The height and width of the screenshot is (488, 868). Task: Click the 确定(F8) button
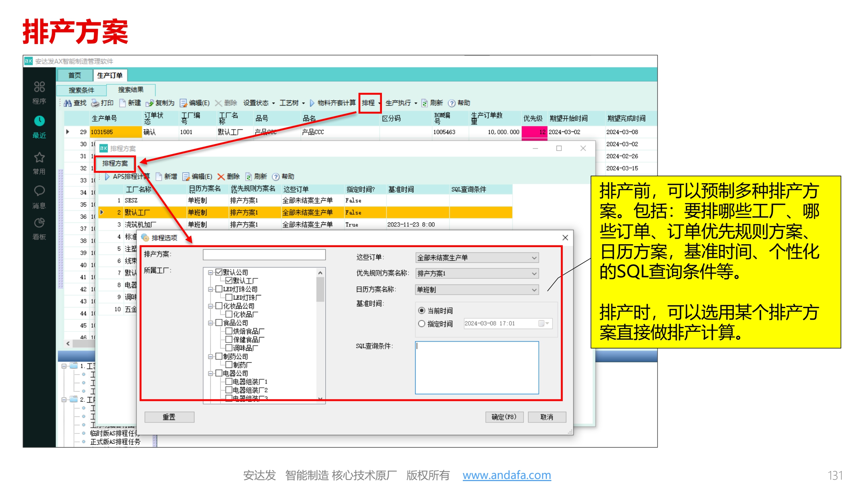(x=504, y=417)
